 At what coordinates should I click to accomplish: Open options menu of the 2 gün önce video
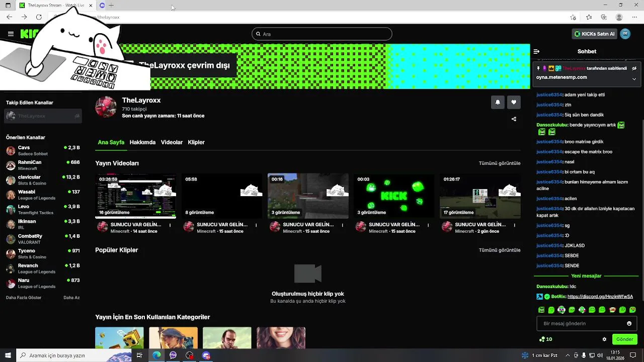coord(514,225)
